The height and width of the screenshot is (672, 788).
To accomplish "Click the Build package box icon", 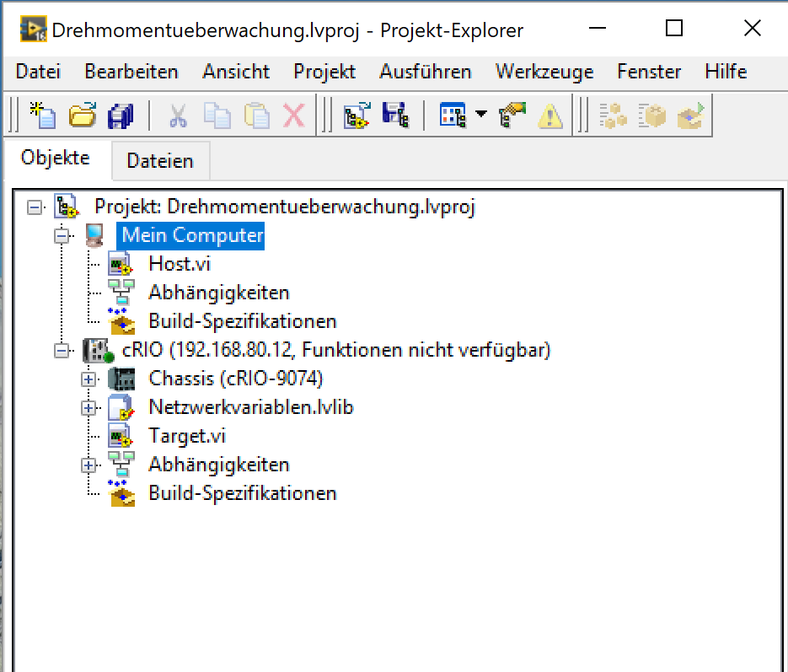I will click(x=651, y=116).
